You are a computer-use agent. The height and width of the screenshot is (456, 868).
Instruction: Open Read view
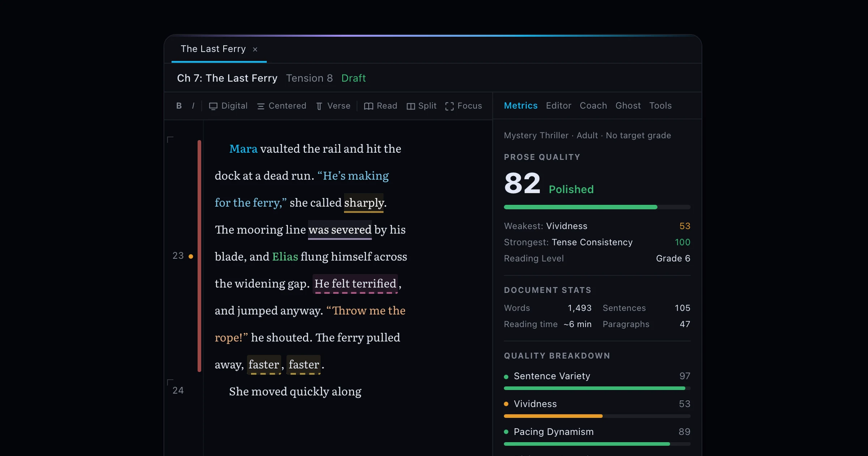tap(380, 106)
